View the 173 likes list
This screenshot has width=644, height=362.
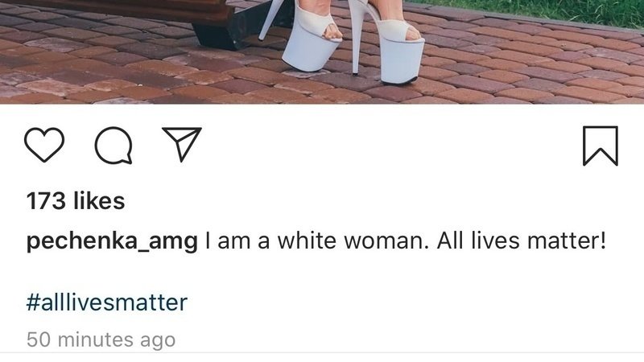[76, 201]
